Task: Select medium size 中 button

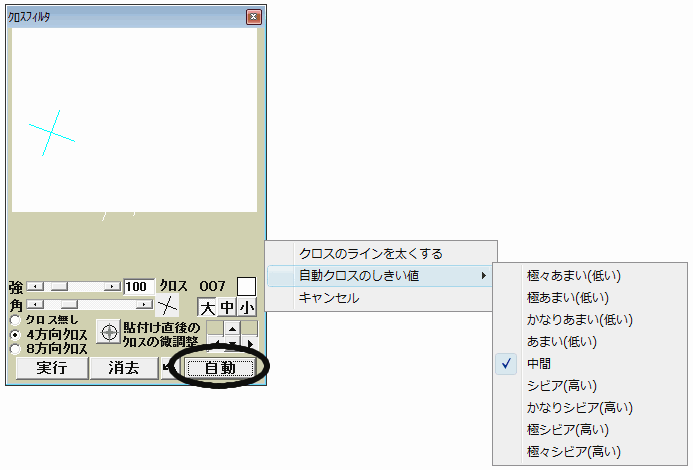Action: 227,307
